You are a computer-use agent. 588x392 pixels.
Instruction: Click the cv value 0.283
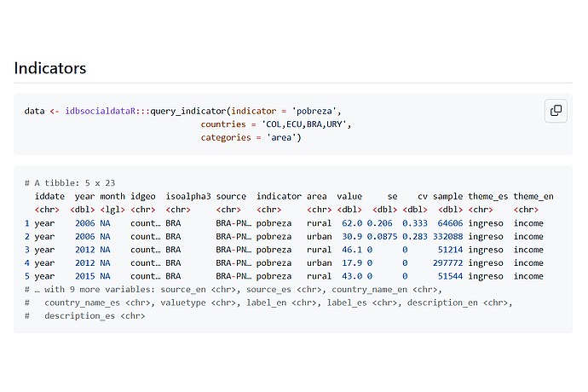415,236
